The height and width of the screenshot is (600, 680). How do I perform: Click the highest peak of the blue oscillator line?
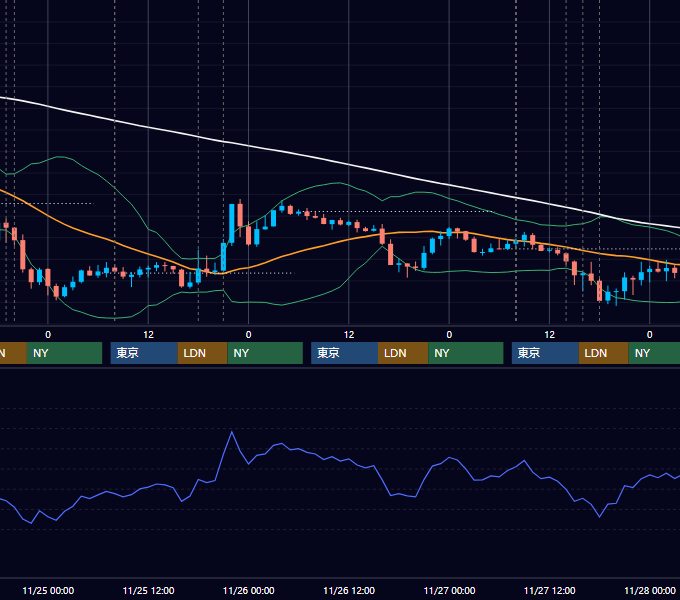click(232, 432)
